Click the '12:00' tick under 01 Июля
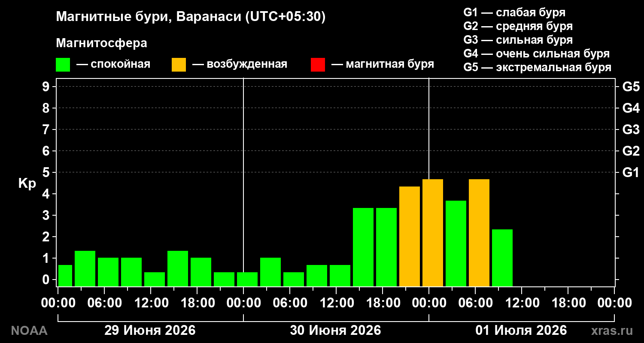 click(521, 303)
